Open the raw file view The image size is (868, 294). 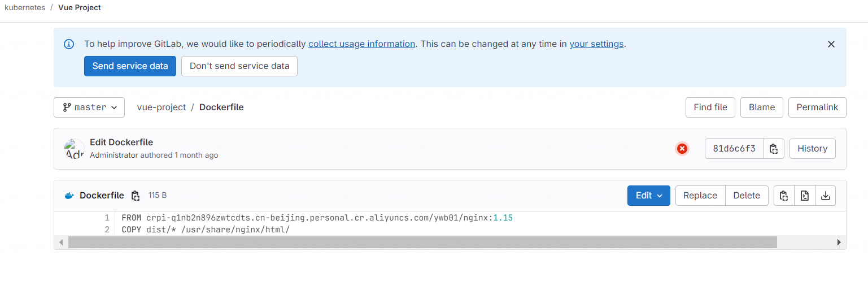pyautogui.click(x=805, y=196)
